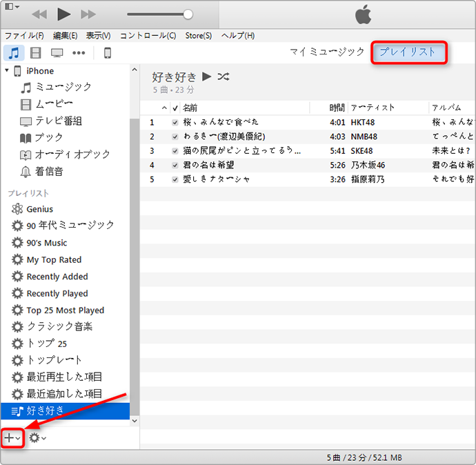Viewport: 476px width, 465px height.
Task: Open the ミュージック item under iPhone
Action: pyautogui.click(x=63, y=87)
